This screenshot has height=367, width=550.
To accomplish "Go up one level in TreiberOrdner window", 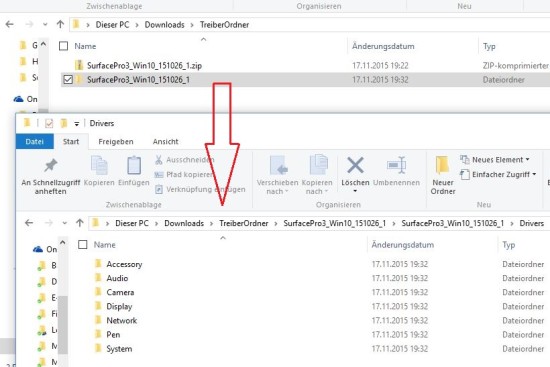I will coord(60,24).
